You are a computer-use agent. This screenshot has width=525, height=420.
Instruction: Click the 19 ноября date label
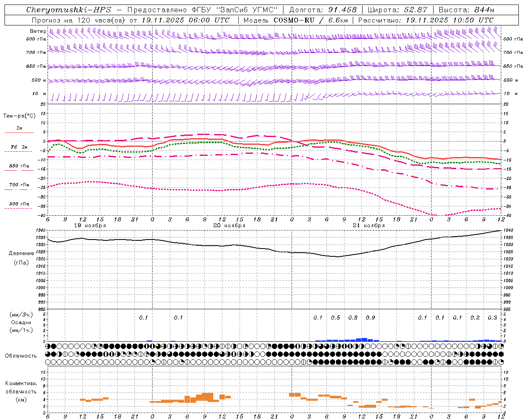pyautogui.click(x=90, y=226)
